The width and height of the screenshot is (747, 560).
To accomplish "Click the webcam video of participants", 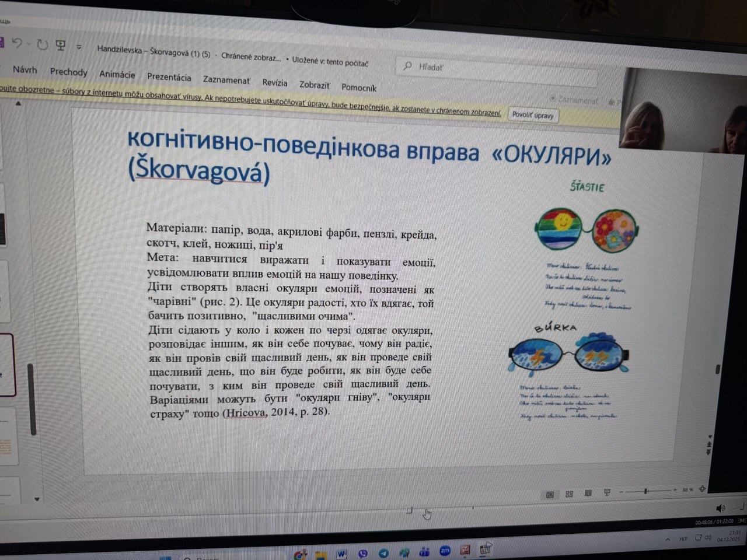I will pos(682,110).
